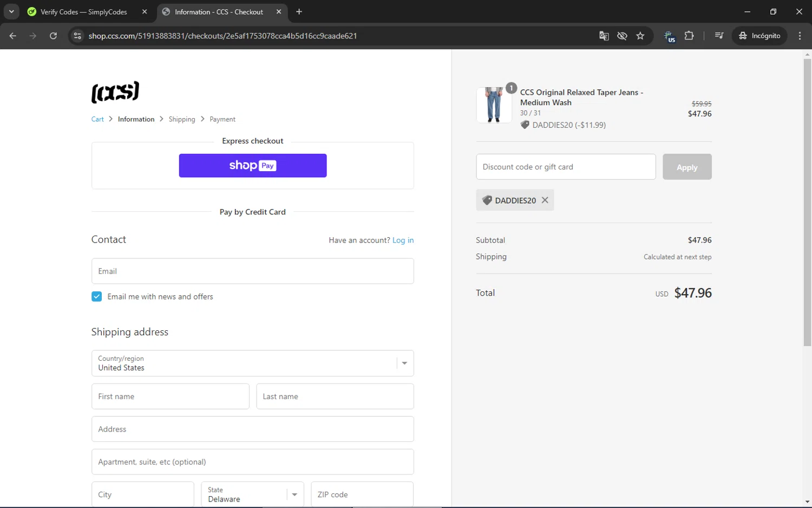Pay with the Shop Pay button
Screen dimensions: 812x508
pyautogui.click(x=253, y=166)
